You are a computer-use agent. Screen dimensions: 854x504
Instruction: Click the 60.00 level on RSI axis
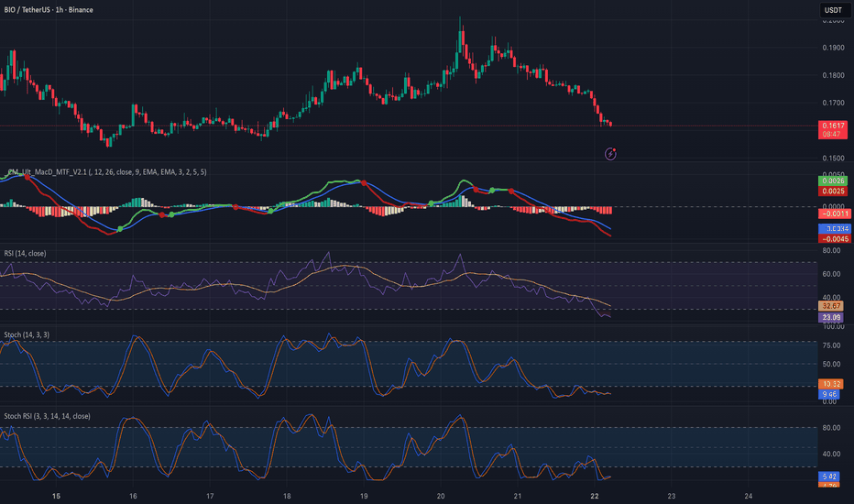click(x=831, y=274)
